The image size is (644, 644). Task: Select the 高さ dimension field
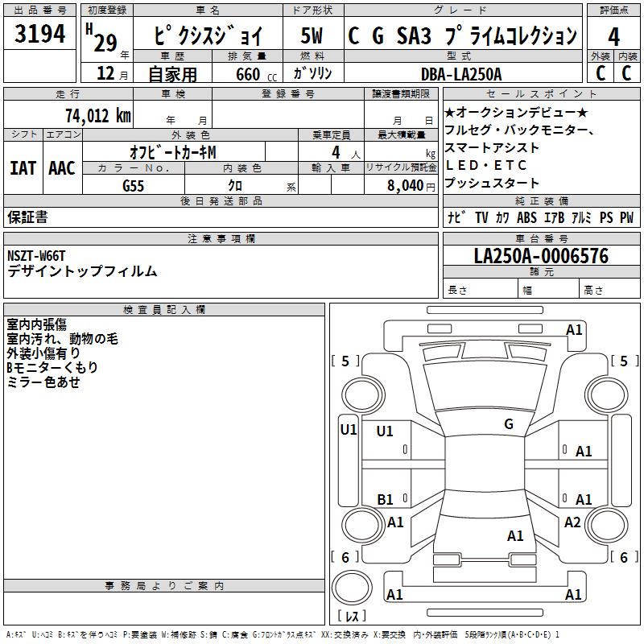click(x=609, y=290)
